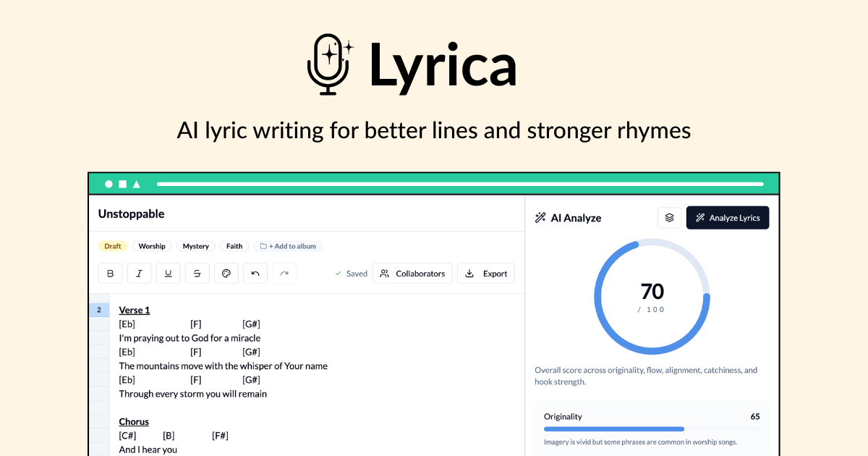Export the song
868x456 pixels.
pos(485,273)
